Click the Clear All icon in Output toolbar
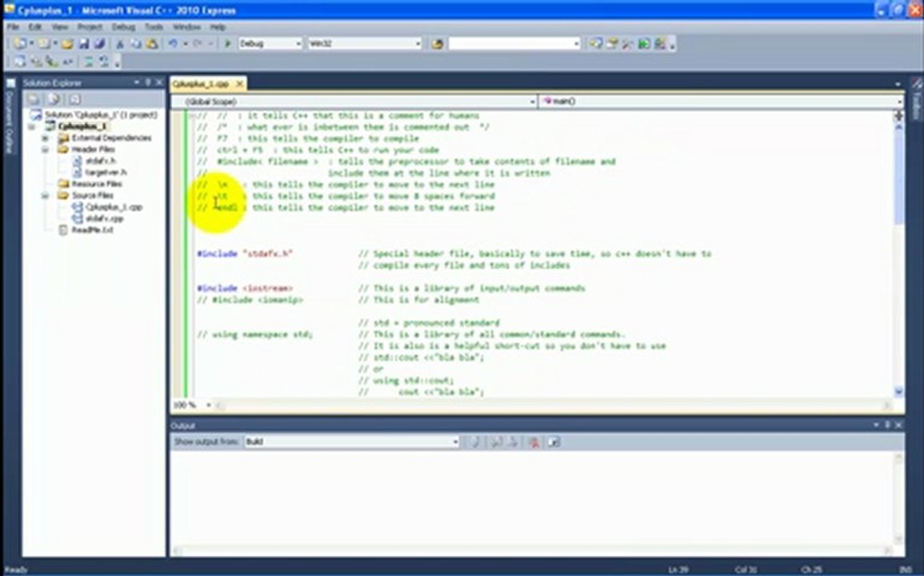Image resolution: width=924 pixels, height=576 pixels. (534, 442)
